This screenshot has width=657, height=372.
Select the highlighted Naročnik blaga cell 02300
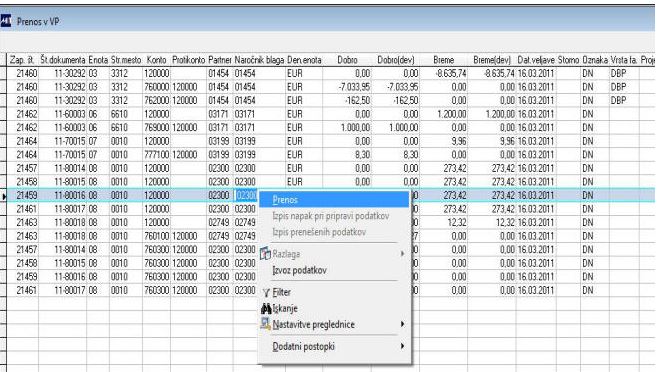point(245,196)
